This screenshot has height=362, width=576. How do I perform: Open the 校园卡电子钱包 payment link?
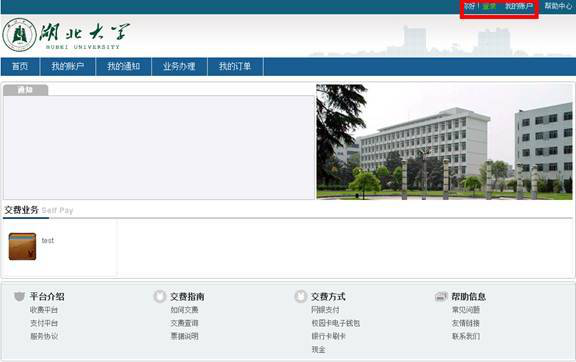click(336, 323)
